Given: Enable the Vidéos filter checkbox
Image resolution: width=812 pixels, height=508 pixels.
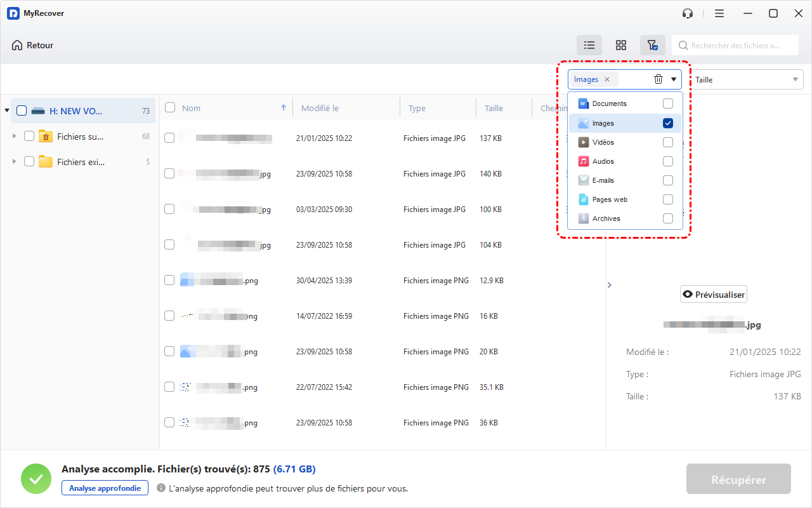Looking at the screenshot, I should (x=668, y=142).
